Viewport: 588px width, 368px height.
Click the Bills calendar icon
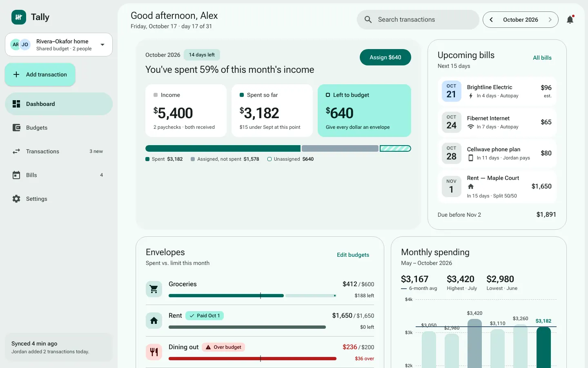click(x=16, y=175)
